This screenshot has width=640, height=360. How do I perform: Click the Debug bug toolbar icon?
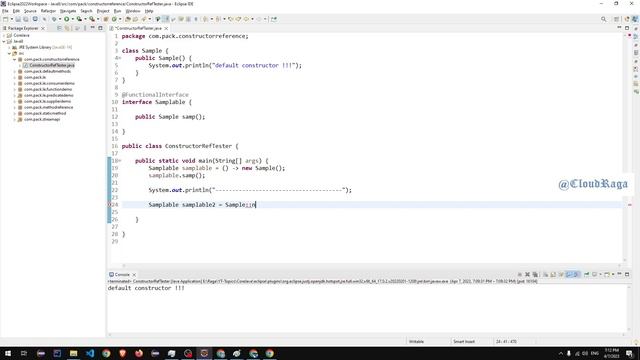(x=53, y=19)
